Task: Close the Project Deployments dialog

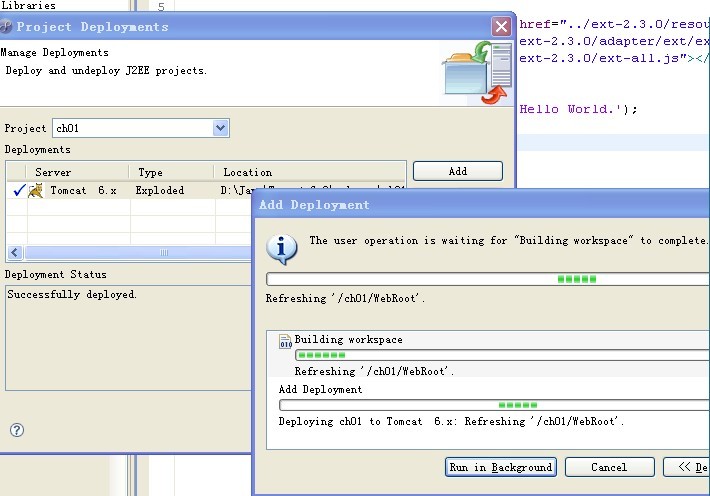Action: 501,26
